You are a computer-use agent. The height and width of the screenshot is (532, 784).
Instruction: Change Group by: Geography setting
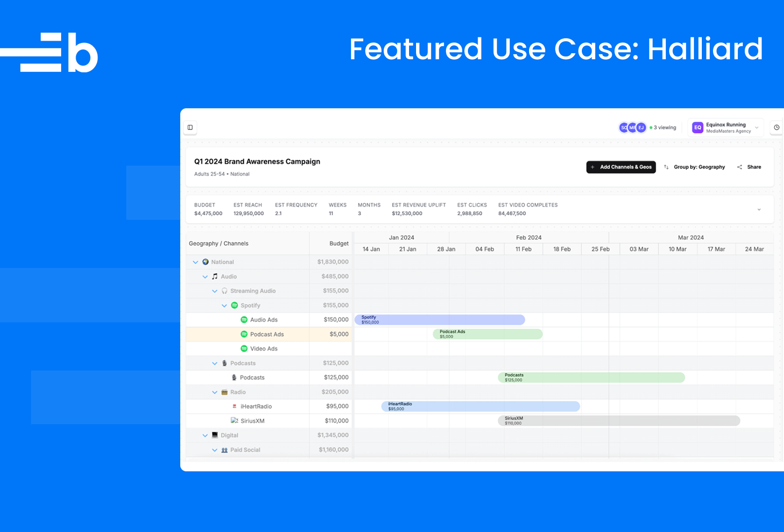pyautogui.click(x=695, y=167)
